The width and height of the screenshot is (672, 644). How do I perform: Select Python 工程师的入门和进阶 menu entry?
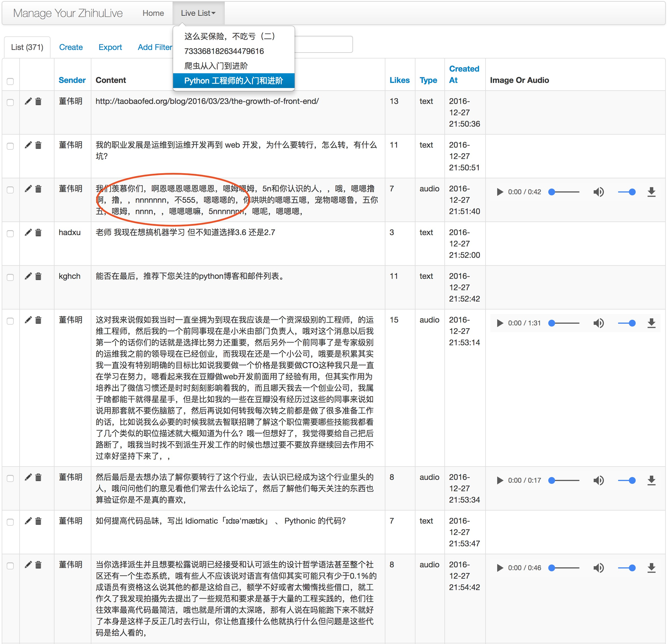(x=234, y=81)
